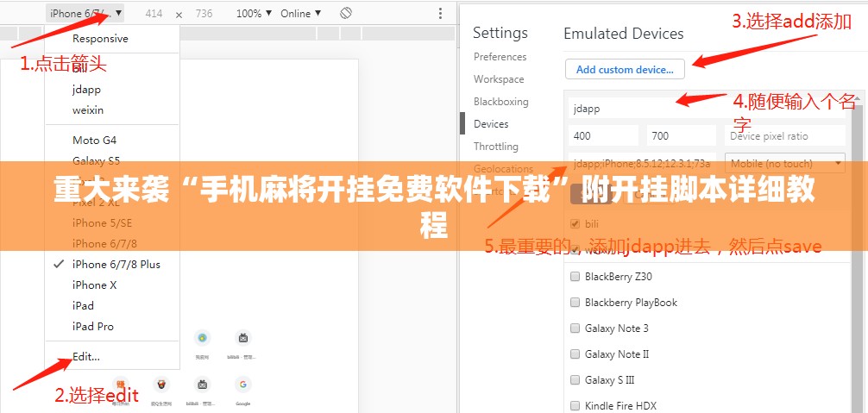Enable the Kindle Fire HDX checkbox
This screenshot has height=413, width=868.
(x=576, y=406)
